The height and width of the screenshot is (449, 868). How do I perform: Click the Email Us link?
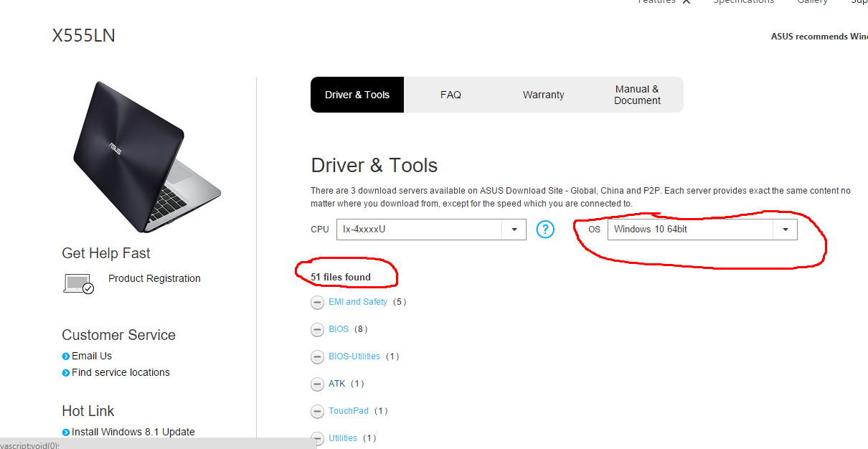pyautogui.click(x=92, y=356)
